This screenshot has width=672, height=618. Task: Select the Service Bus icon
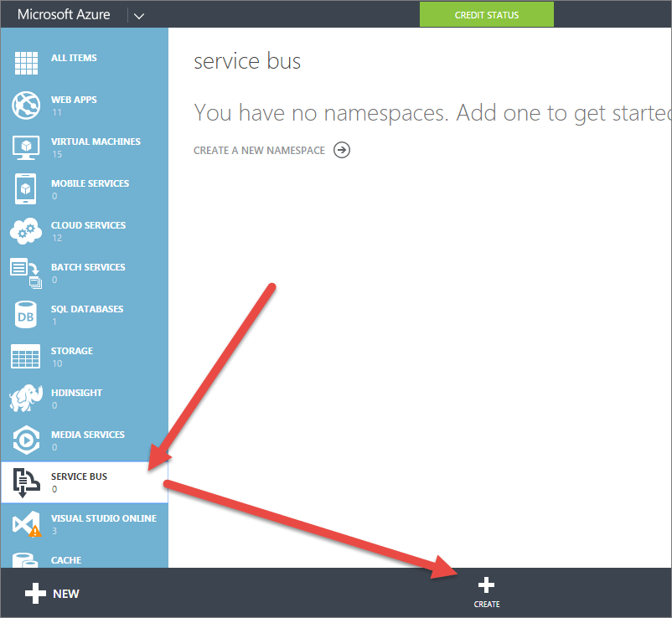(x=26, y=482)
